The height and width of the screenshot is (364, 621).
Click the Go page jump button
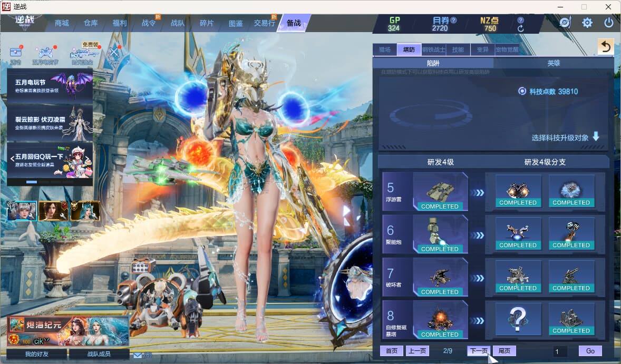click(590, 350)
